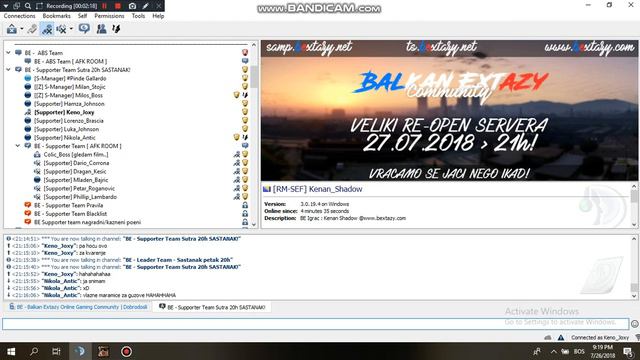This screenshot has height=360, width=640.
Task: Click the Balkan Extazy server banner image
Action: point(449,110)
